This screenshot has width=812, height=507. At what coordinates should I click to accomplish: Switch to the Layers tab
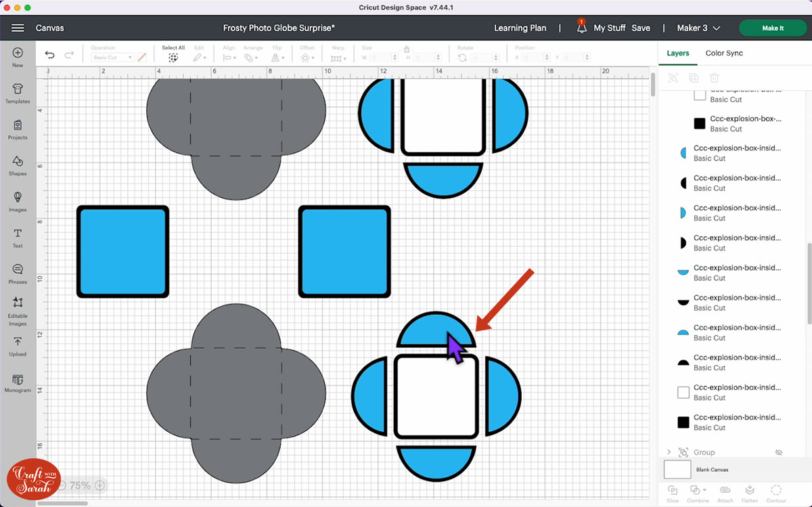(678, 53)
